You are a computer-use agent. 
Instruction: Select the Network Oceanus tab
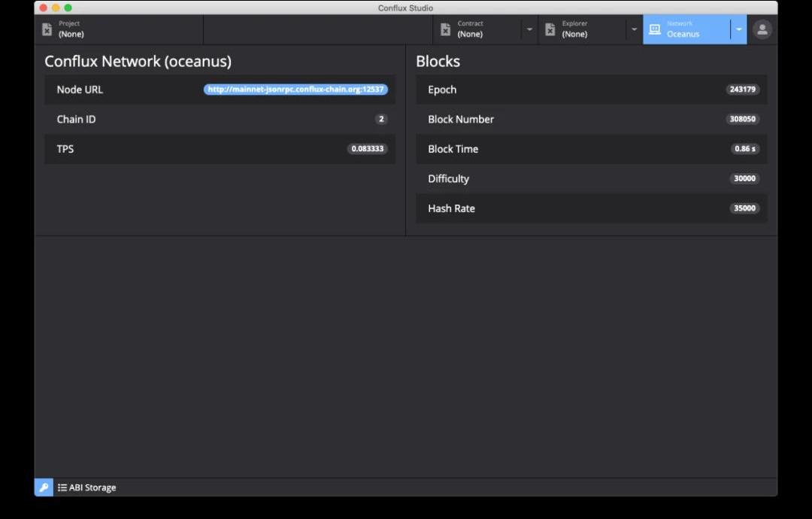point(686,29)
